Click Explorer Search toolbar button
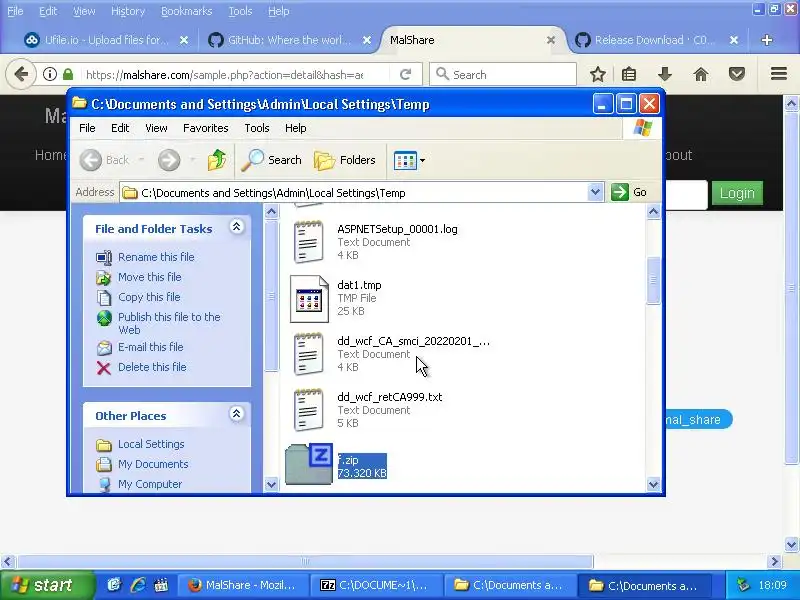The width and height of the screenshot is (800, 600). pyautogui.click(x=271, y=160)
